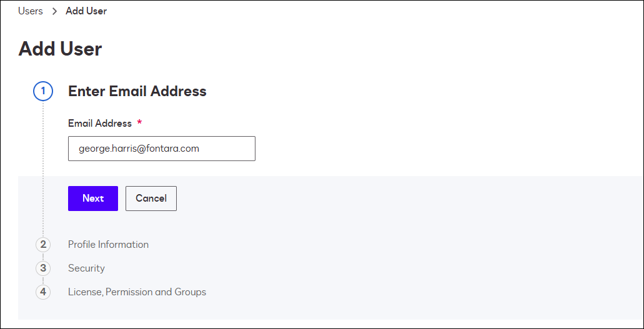Click the connector between steps 2 and 3
Image resolution: width=644 pixels, height=329 pixels.
click(x=43, y=257)
